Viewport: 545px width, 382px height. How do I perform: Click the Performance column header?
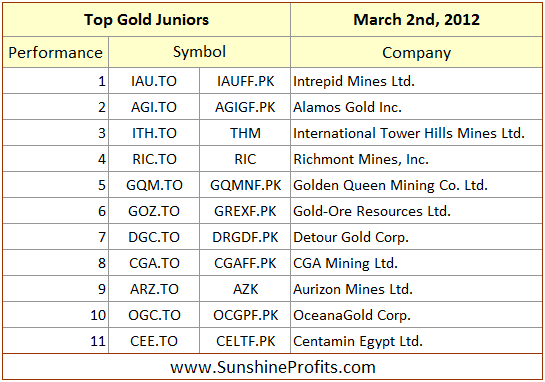56,52
